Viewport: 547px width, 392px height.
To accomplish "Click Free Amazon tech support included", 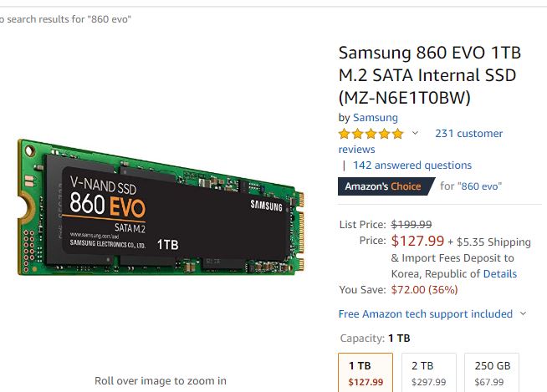I will [x=425, y=314].
